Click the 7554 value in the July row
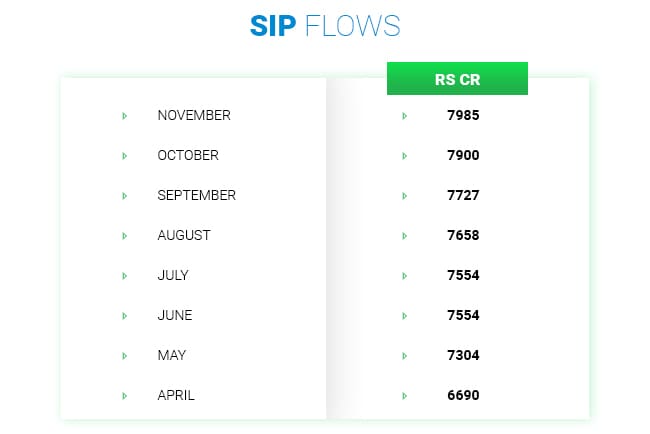This screenshot has height=434, width=650. pyautogui.click(x=463, y=276)
